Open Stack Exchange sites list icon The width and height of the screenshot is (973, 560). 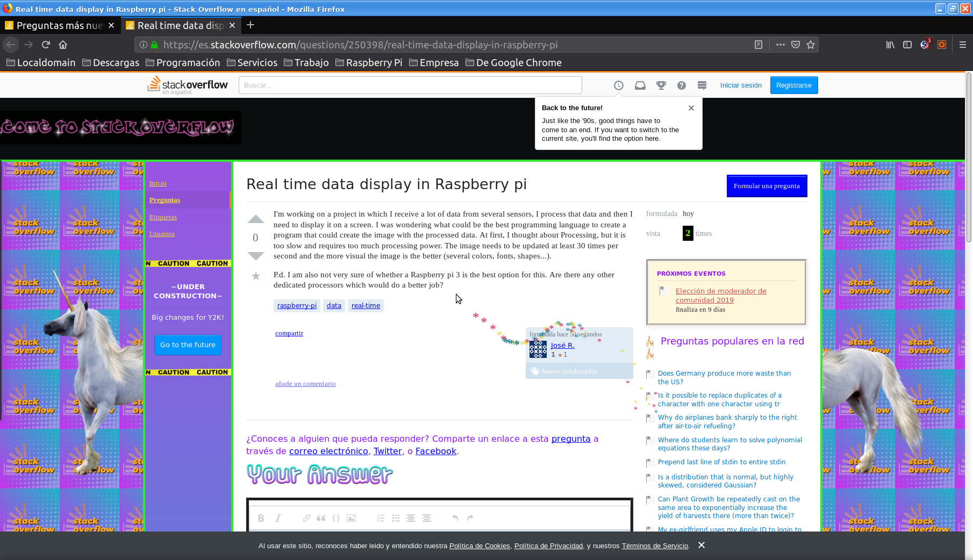pos(702,85)
